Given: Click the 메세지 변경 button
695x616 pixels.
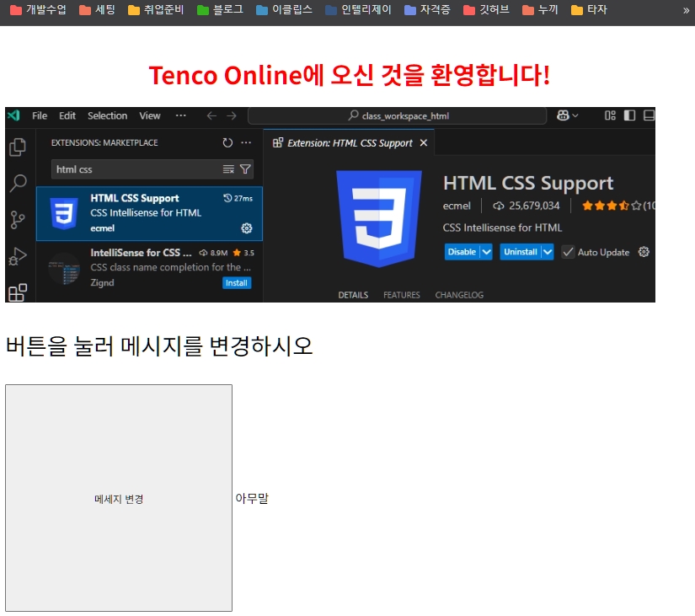Looking at the screenshot, I should click(119, 498).
